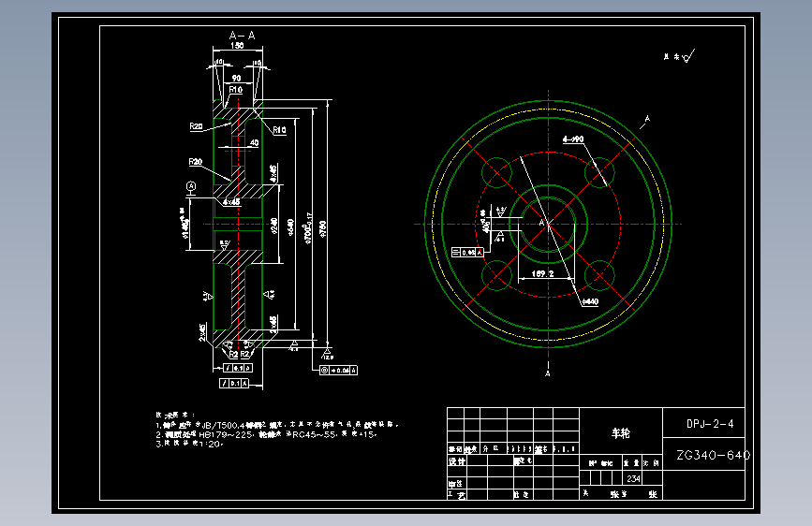
Task: Click the lower runout tolerance frame 0.1 A
Action: click(234, 383)
